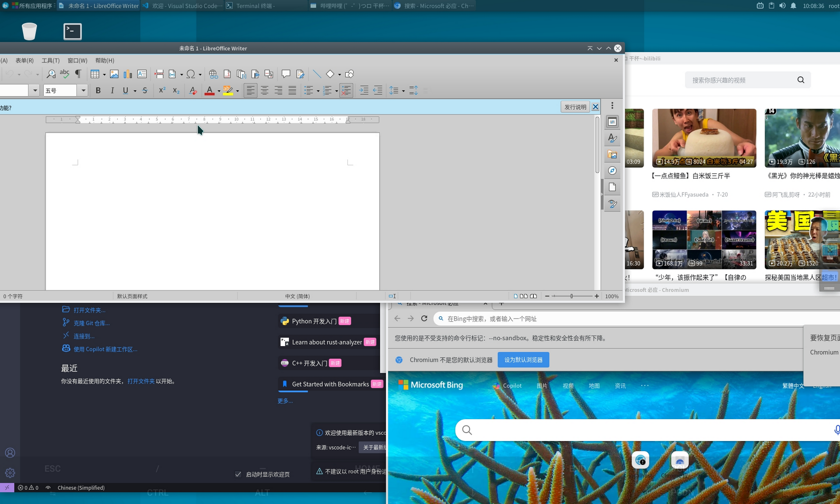This screenshot has width=840, height=504.
Task: Click Set as default browser button
Action: (523, 360)
